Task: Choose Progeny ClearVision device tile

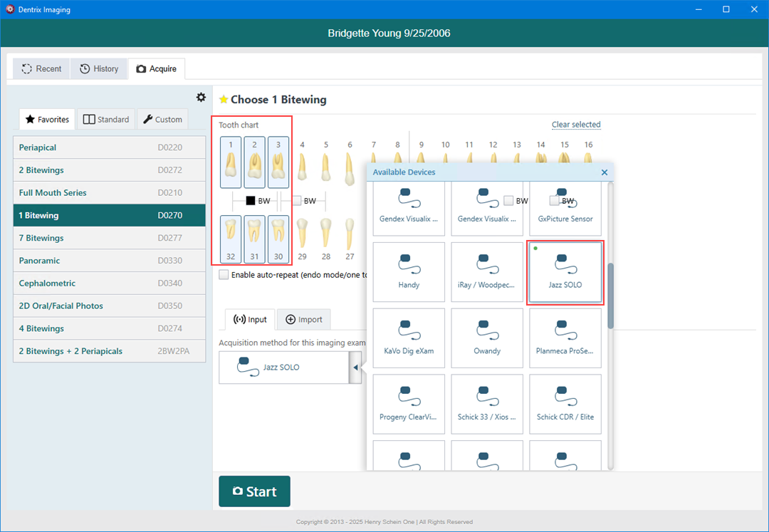Action: click(409, 404)
